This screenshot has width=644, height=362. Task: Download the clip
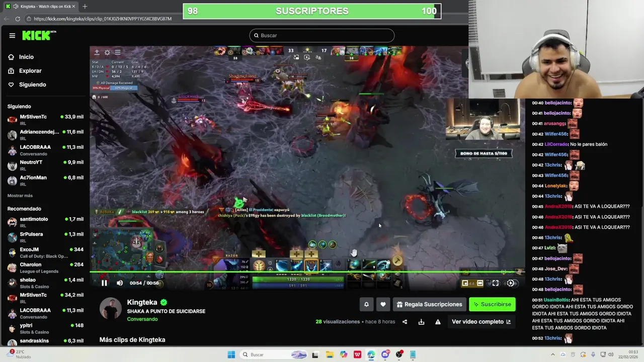point(421,322)
